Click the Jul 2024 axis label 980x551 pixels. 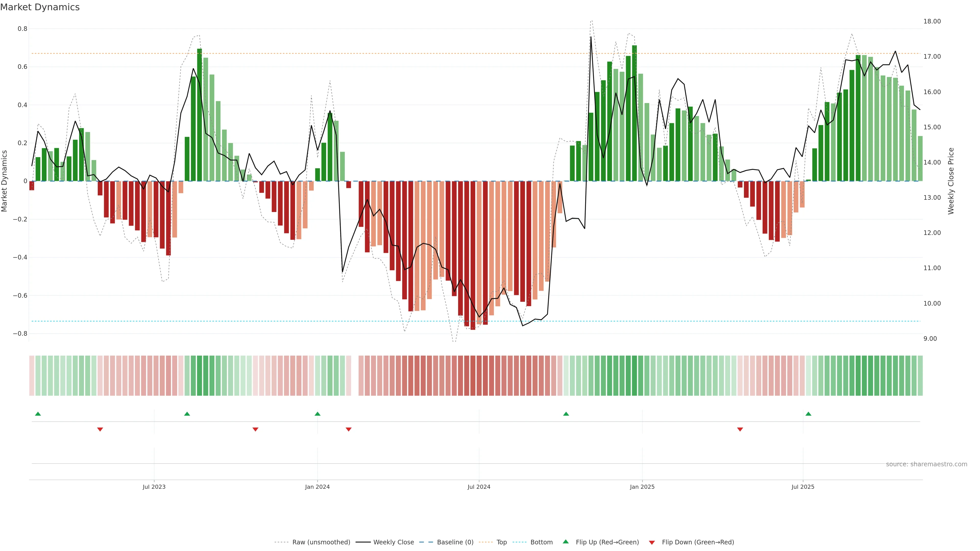pos(479,487)
